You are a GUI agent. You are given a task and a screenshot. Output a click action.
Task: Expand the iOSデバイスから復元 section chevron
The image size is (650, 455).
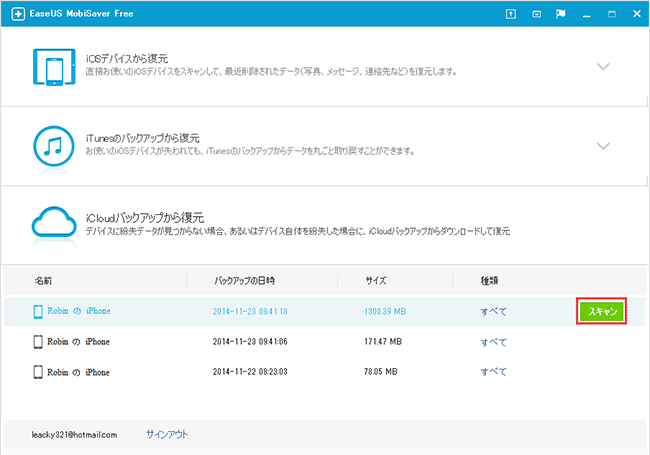coord(603,66)
